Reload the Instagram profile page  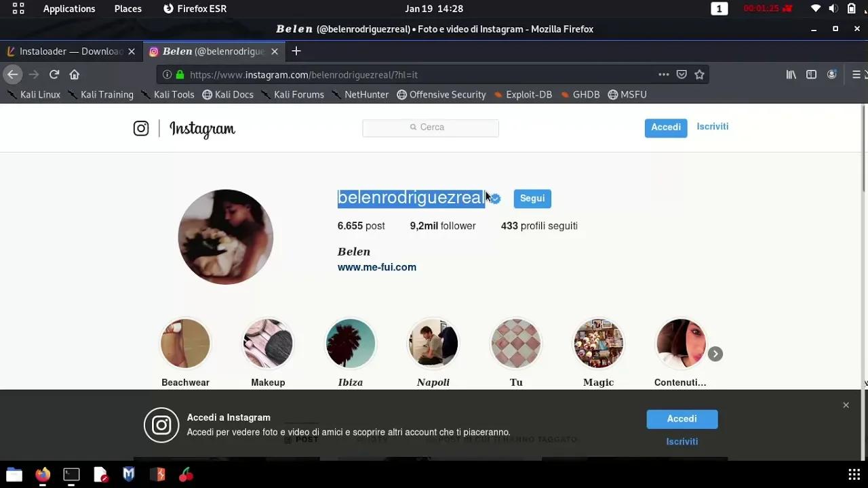point(54,75)
